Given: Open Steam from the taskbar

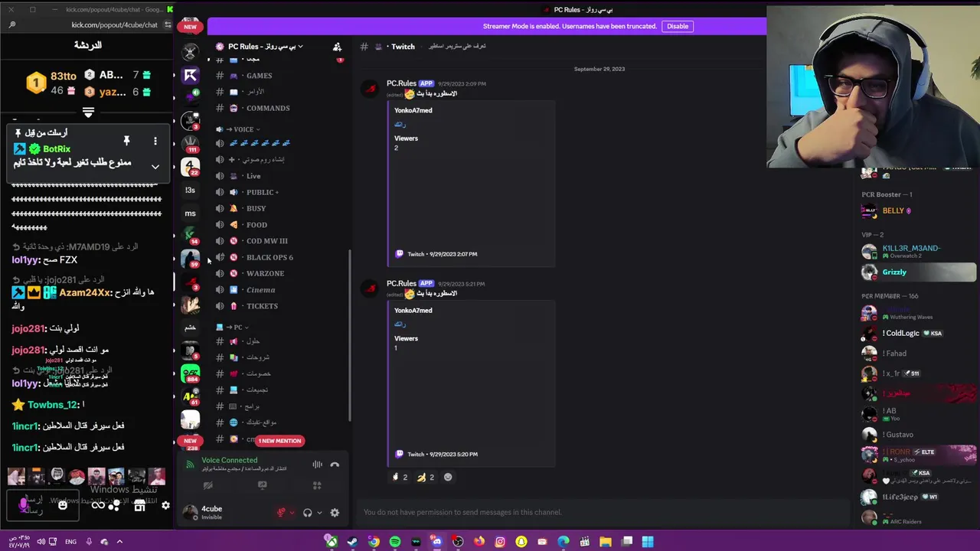Looking at the screenshot, I should [352, 542].
